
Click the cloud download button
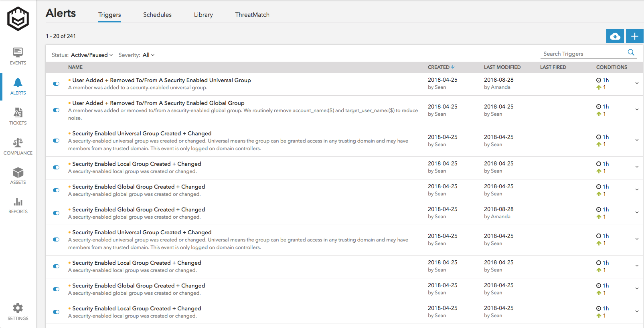click(615, 36)
